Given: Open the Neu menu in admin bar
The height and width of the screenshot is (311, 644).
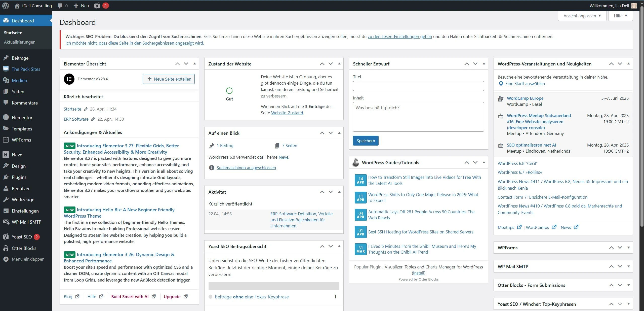Looking at the screenshot, I should (81, 6).
